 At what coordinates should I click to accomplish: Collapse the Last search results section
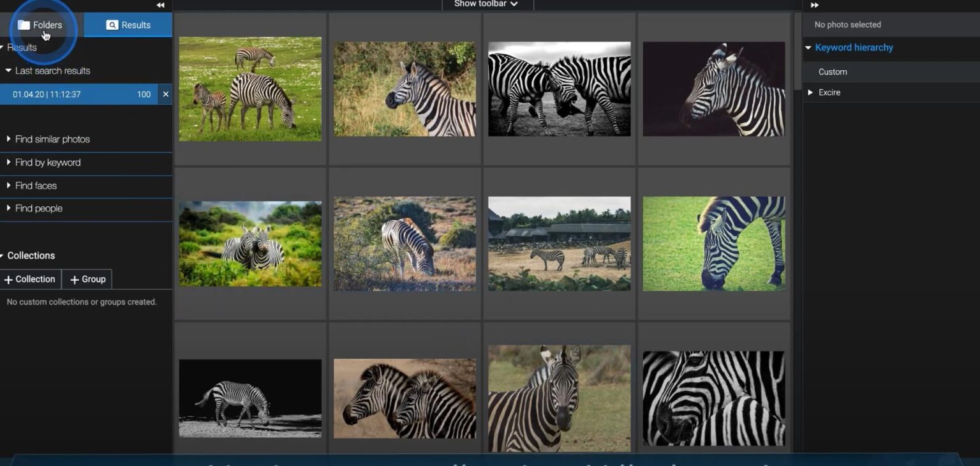(9, 71)
